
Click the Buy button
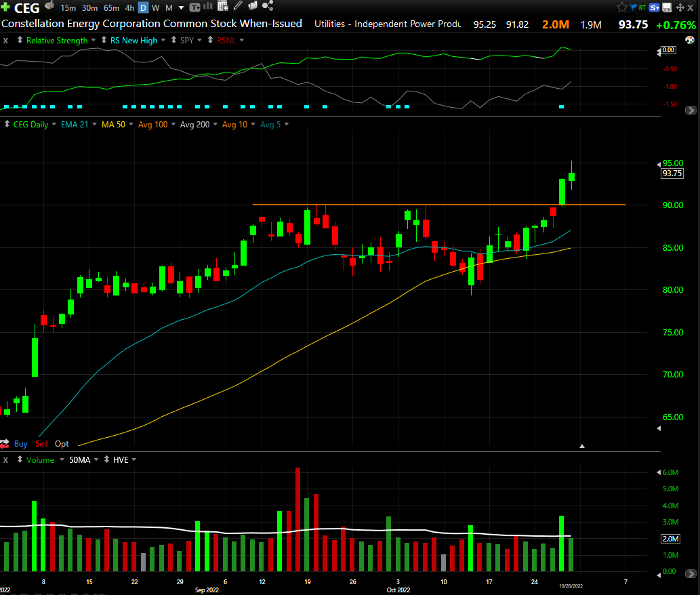tap(20, 444)
